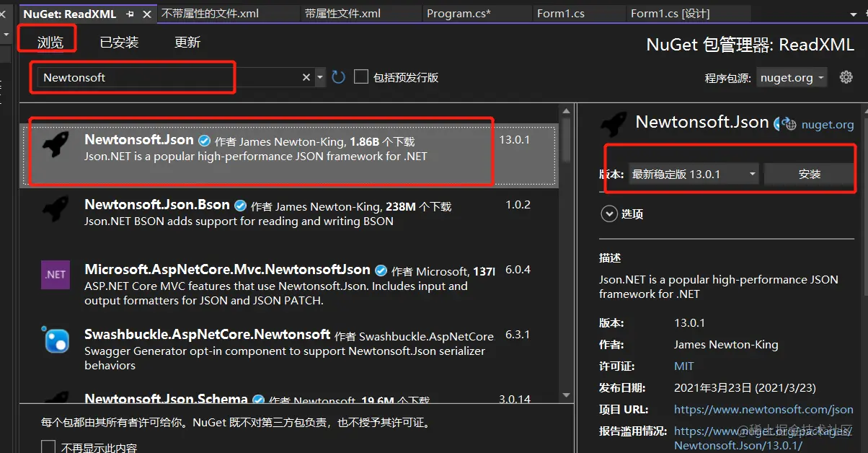Click verified badge of Microsoft.AspNetCore.Mvc.NewtonsoftJson
The height and width of the screenshot is (453, 868).
point(381,270)
